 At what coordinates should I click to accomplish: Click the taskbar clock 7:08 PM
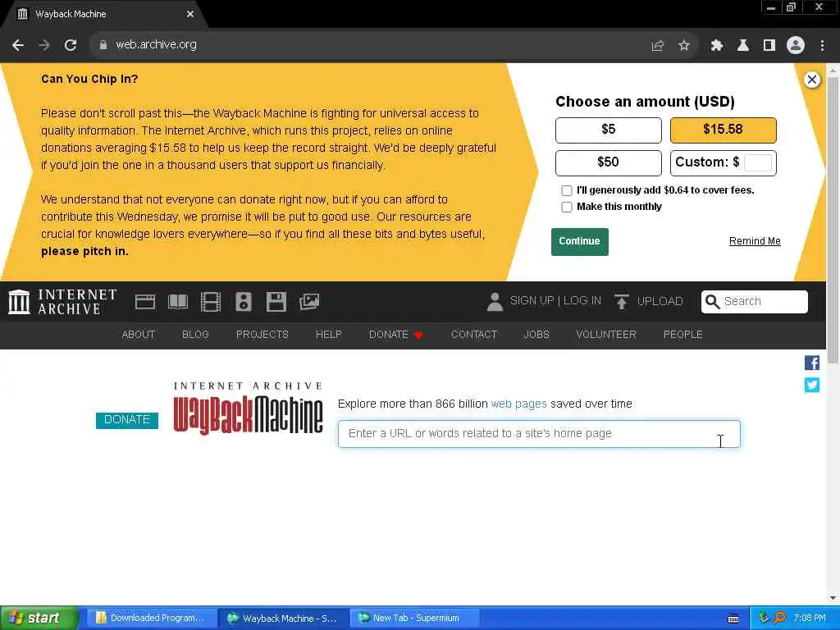pos(810,619)
